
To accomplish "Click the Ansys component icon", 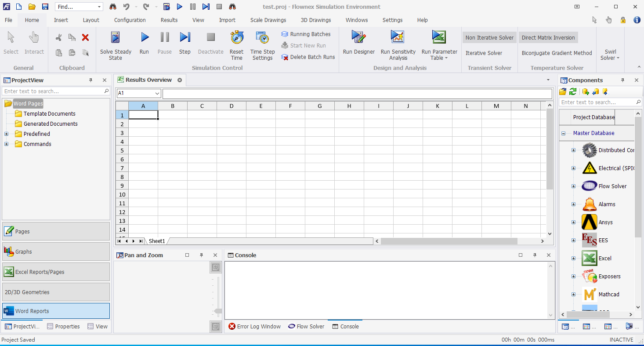I will pos(589,222).
